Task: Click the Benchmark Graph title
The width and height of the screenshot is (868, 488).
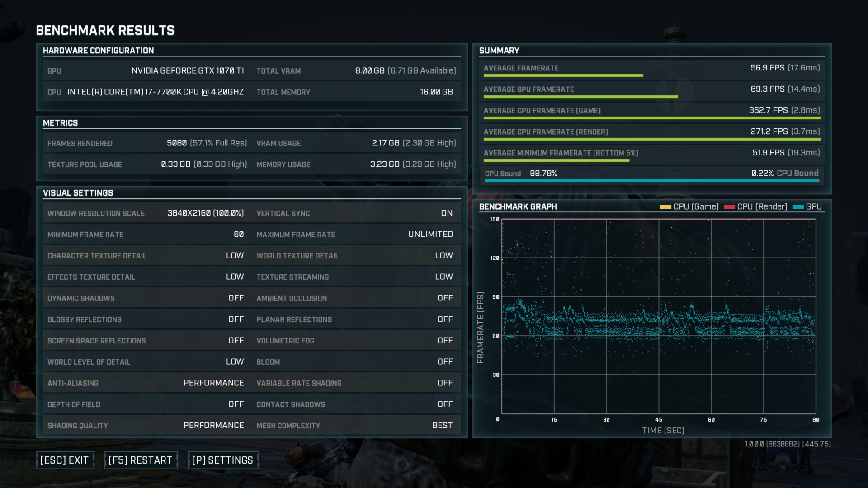Action: point(518,206)
